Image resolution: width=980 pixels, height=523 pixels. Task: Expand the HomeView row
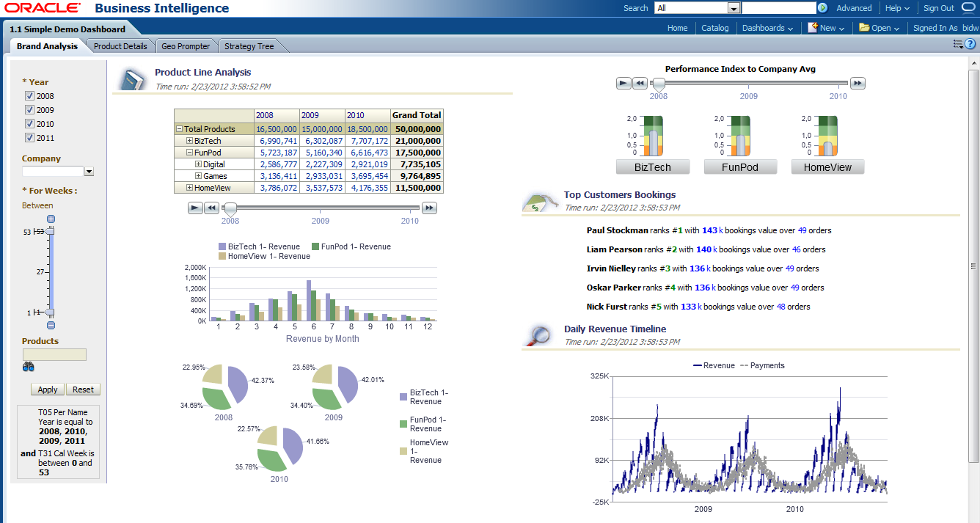coord(189,188)
